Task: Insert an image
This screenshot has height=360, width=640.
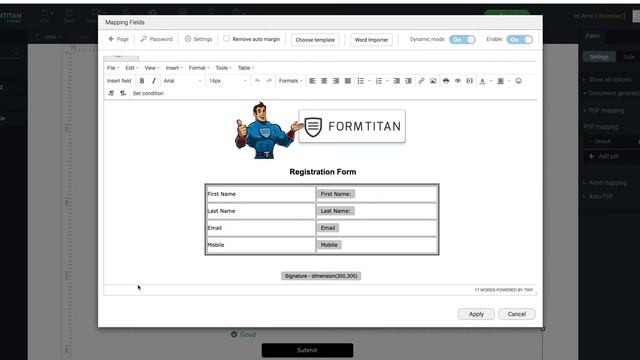Action: 433,81
